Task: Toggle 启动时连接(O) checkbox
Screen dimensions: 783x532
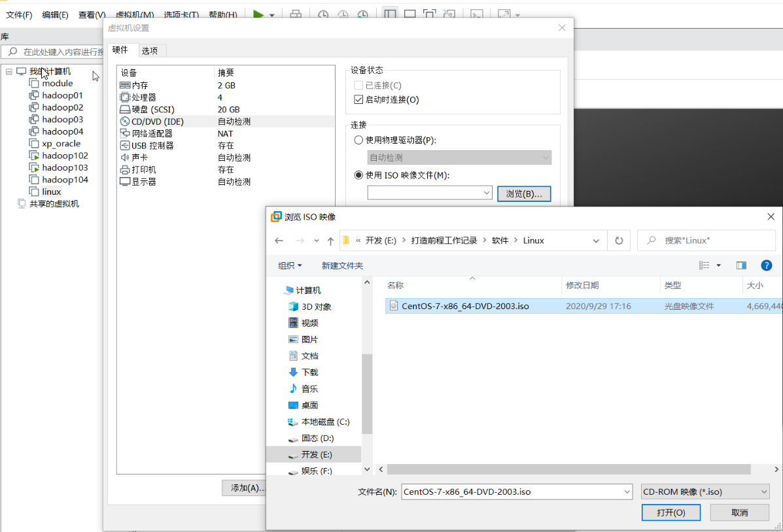Action: click(x=358, y=99)
